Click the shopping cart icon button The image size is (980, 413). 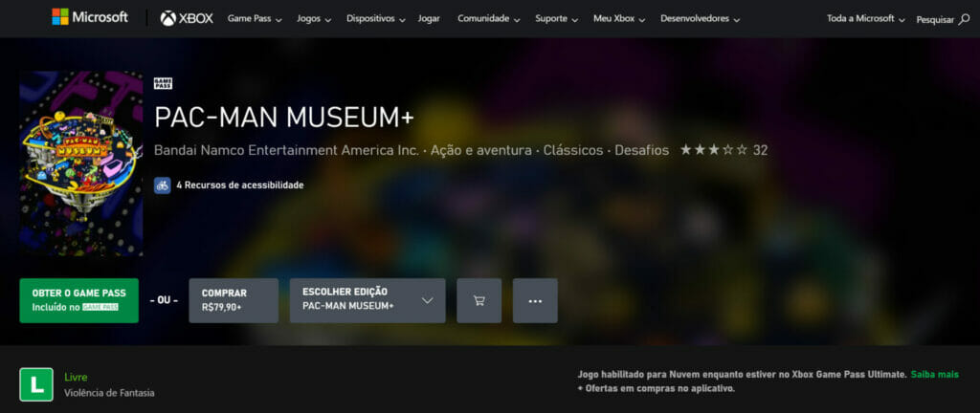(x=479, y=300)
